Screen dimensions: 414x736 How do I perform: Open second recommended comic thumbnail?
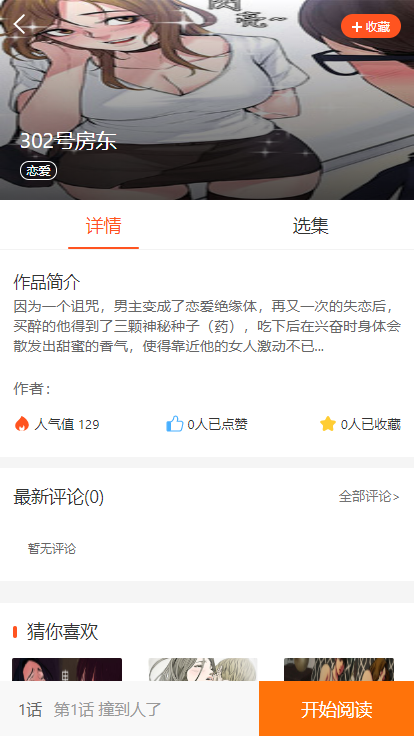click(x=203, y=669)
